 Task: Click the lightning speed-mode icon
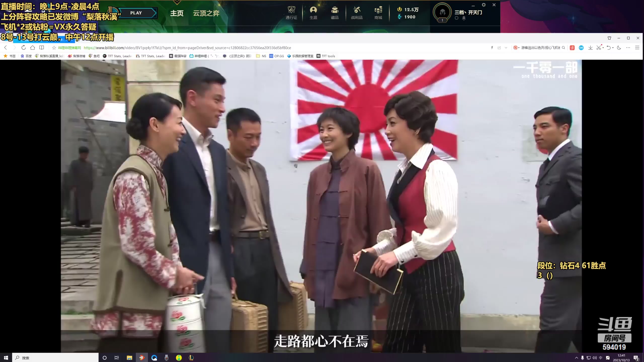(x=492, y=48)
